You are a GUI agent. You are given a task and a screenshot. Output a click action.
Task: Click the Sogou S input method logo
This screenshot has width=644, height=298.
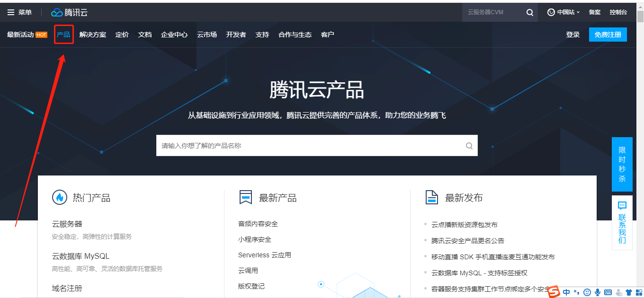click(554, 292)
